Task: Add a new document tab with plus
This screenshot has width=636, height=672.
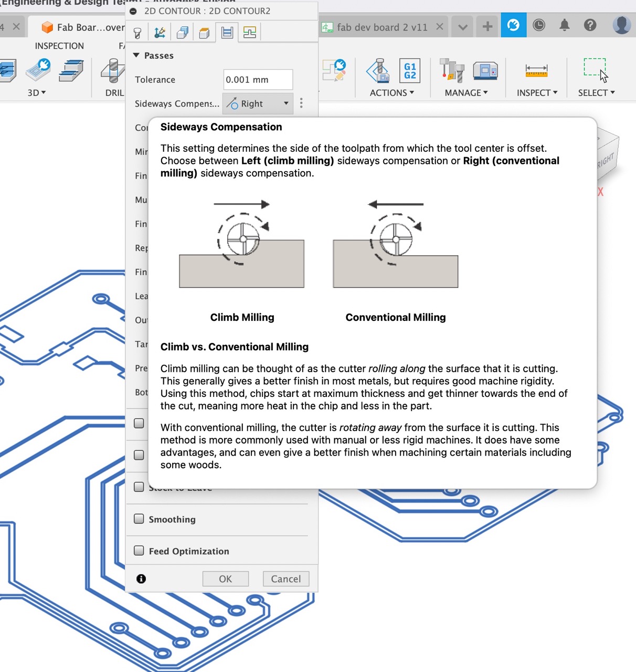Action: coord(487,26)
